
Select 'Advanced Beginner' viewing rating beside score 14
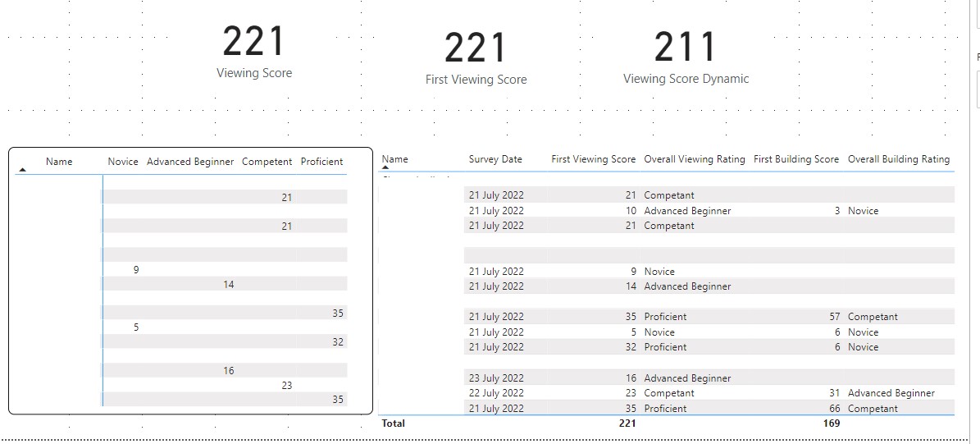coord(687,286)
